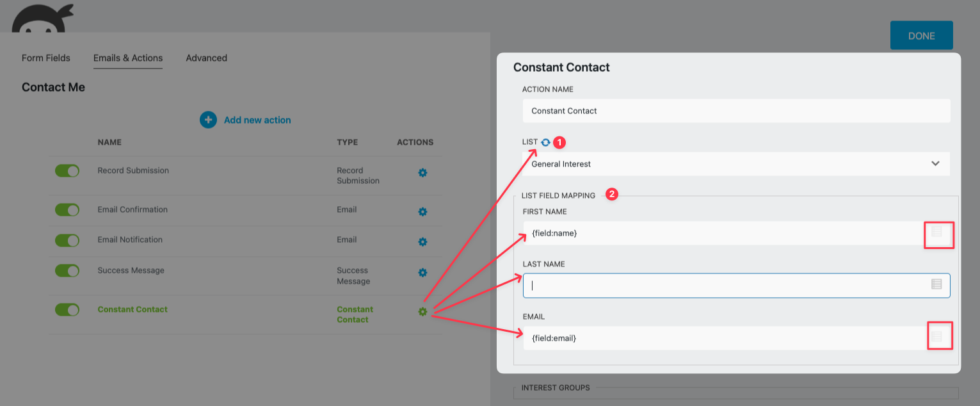The height and width of the screenshot is (406, 980).
Task: Toggle off Email Confirmation action
Action: pyautogui.click(x=67, y=210)
